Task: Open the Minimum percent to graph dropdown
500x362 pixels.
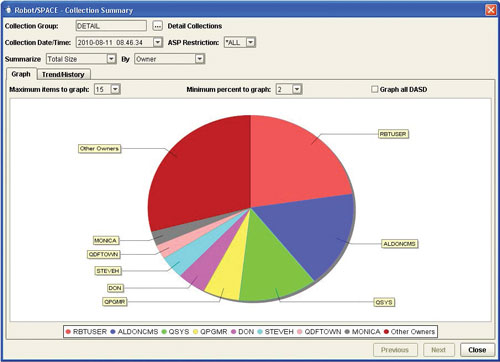Action: 297,89
